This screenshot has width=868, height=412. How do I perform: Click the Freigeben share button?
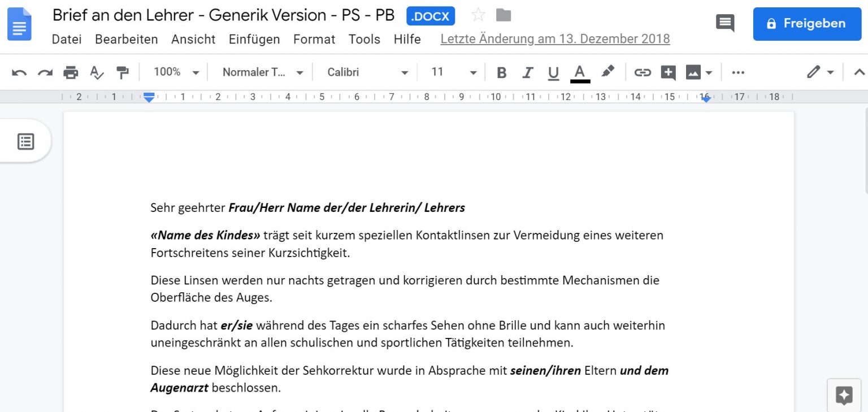point(807,24)
